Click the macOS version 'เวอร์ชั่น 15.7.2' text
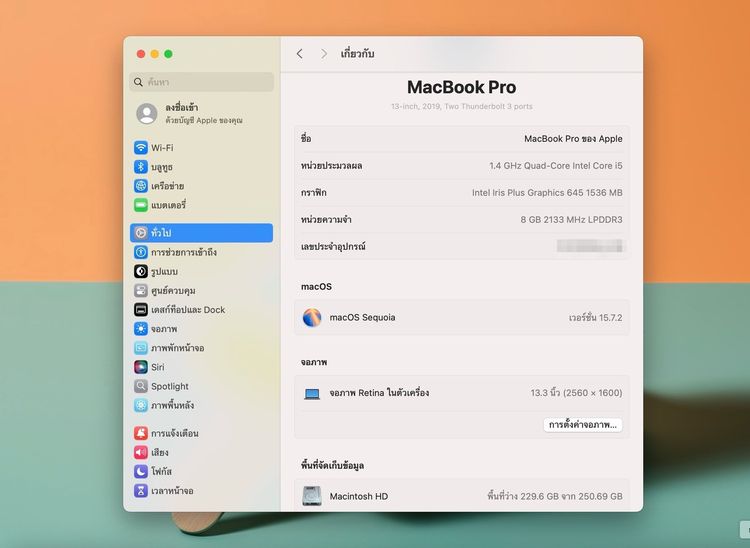The height and width of the screenshot is (548, 750). [596, 318]
